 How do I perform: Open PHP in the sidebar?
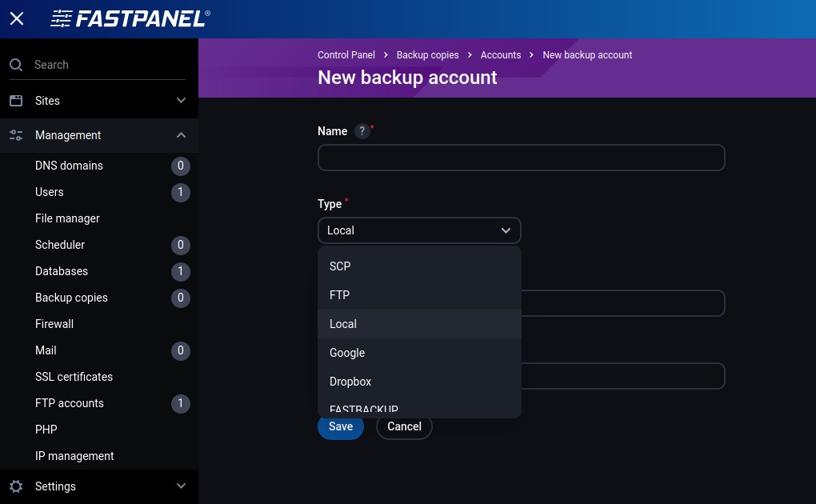[46, 430]
